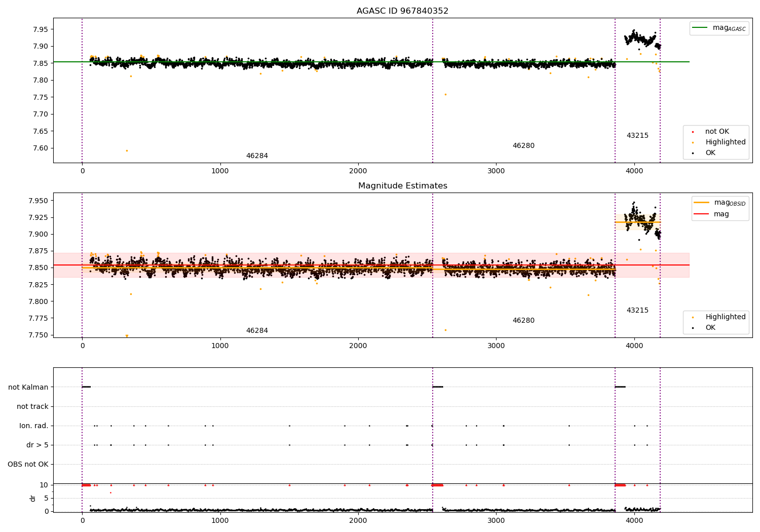760x532 pixels.
Task: Click 'not OK' legend entry in top plot
Action: 711,132
